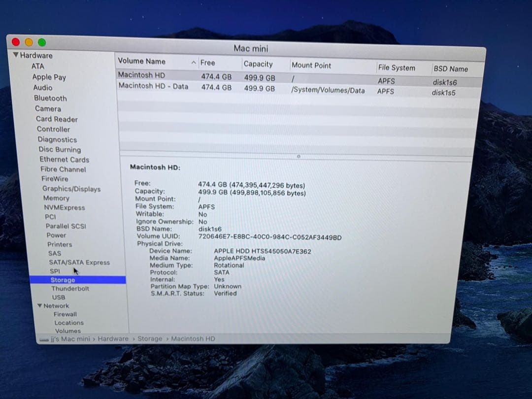Select the Camera hardware category
The width and height of the screenshot is (532, 399).
click(48, 108)
